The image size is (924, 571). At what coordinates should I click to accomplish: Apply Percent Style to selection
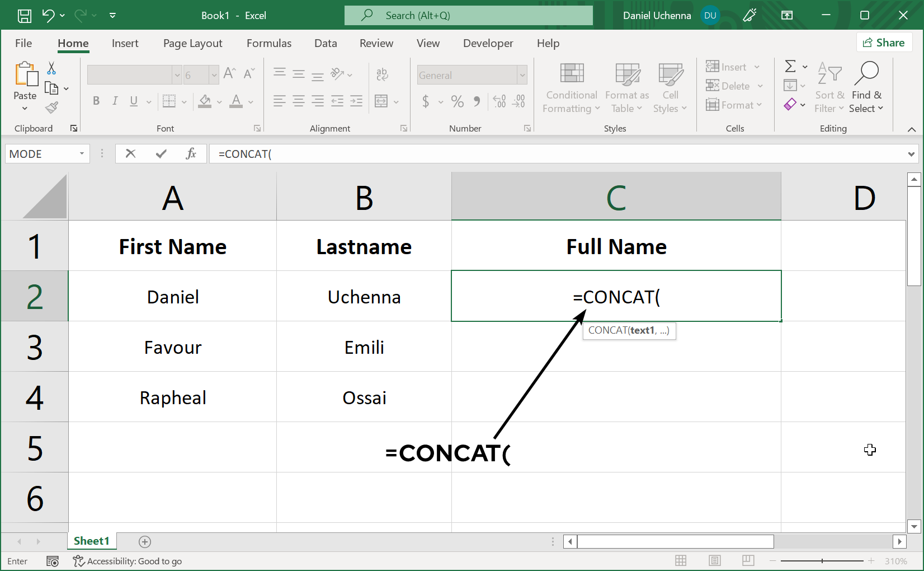pos(457,102)
